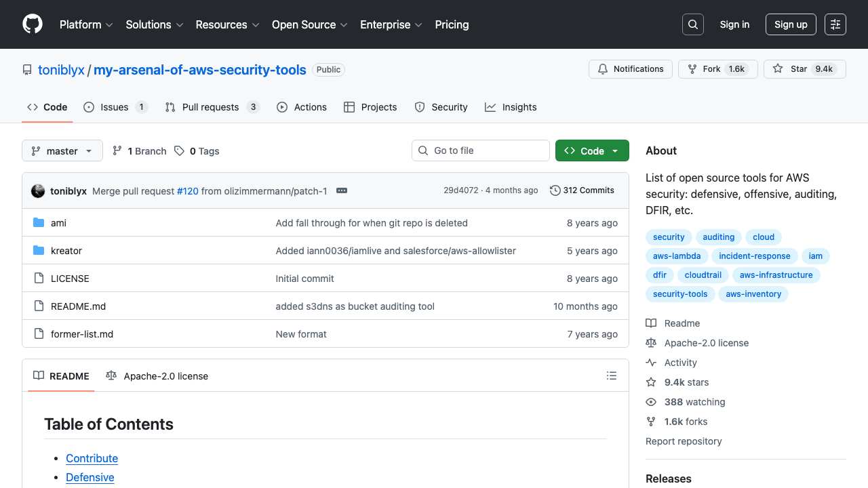
Task: Click the LICENSE file icon
Action: coord(39,279)
